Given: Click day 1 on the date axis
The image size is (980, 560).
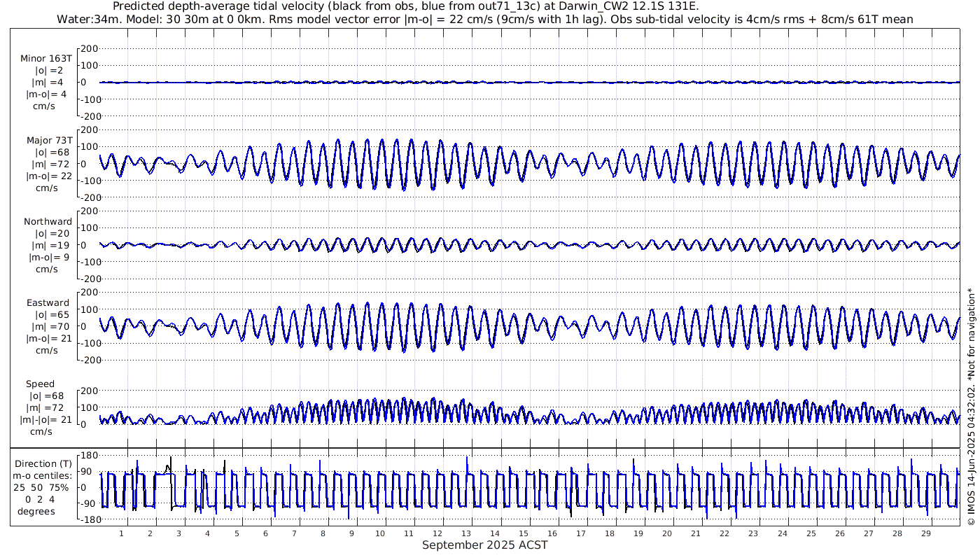Looking at the screenshot, I should tap(122, 533).
